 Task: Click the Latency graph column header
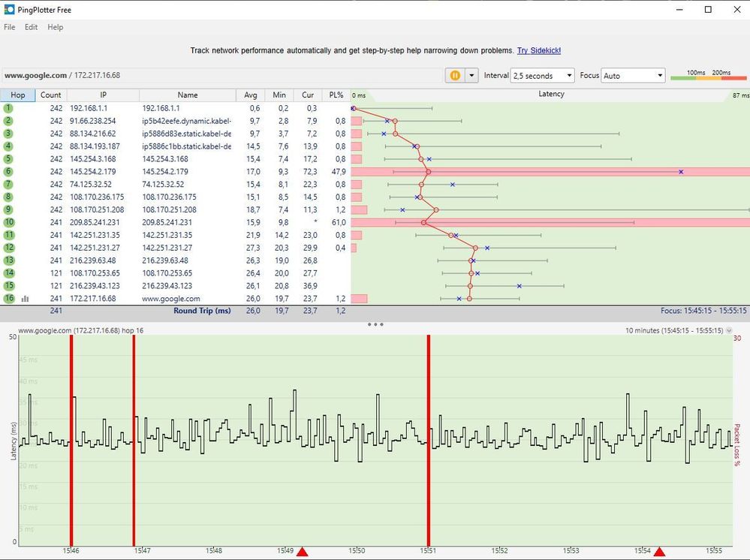(x=551, y=95)
